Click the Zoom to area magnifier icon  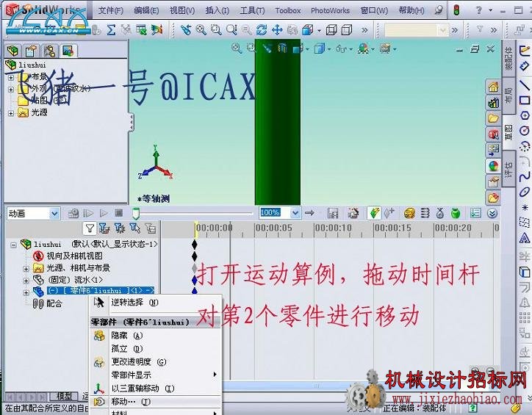[216, 30]
